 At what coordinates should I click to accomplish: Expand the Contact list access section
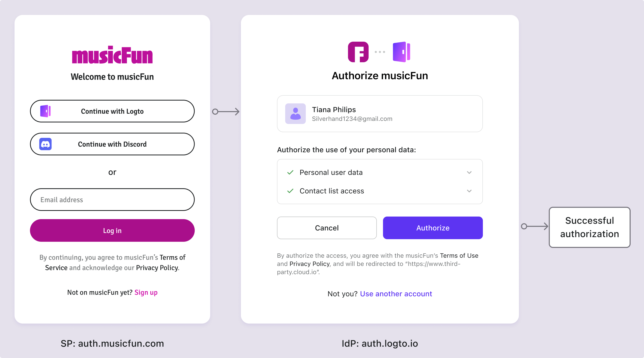pos(469,191)
